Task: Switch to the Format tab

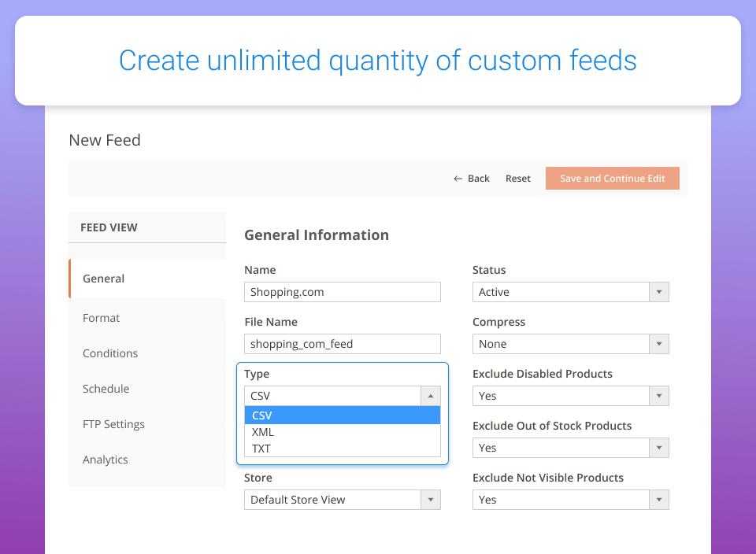Action: [x=101, y=318]
